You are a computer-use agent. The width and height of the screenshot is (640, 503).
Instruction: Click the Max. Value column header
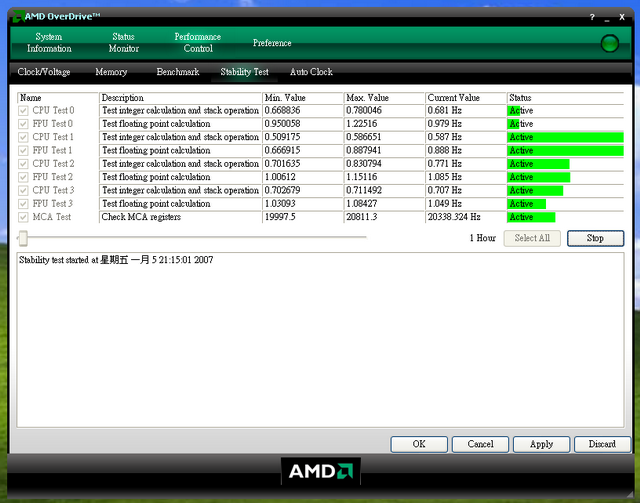tap(384, 98)
